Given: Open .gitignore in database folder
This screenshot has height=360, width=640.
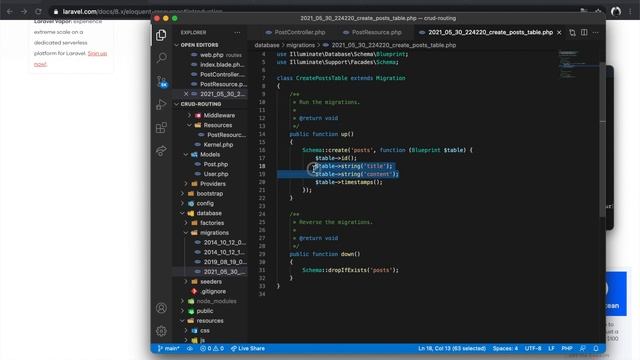Looking at the screenshot, I should (213, 292).
